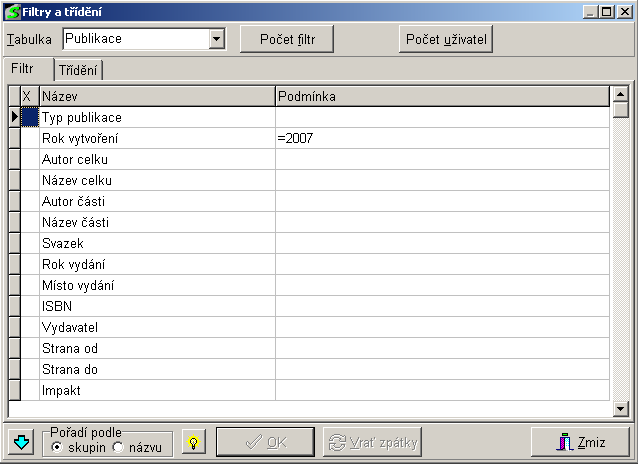Click the blue down arrow icon
638x464 pixels.
click(21, 442)
